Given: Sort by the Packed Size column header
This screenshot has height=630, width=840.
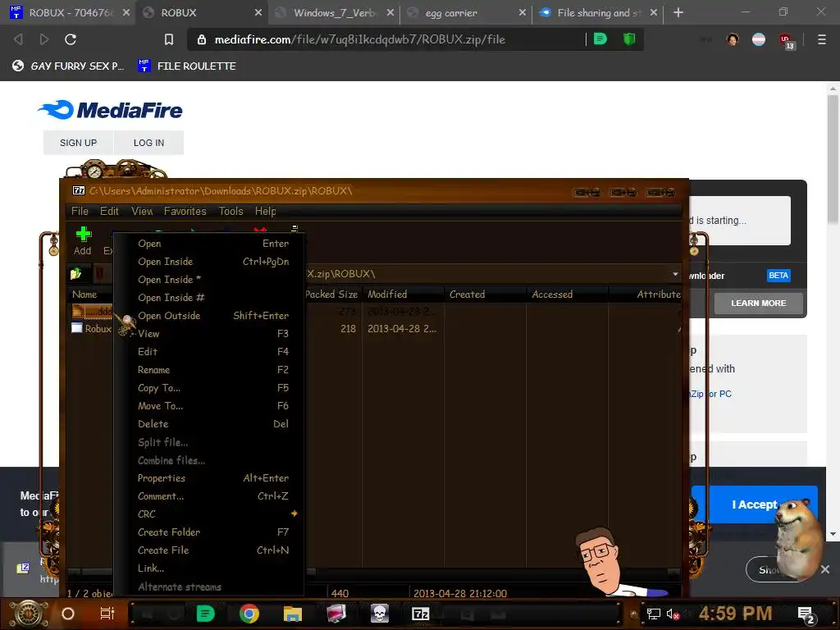Looking at the screenshot, I should (x=331, y=294).
